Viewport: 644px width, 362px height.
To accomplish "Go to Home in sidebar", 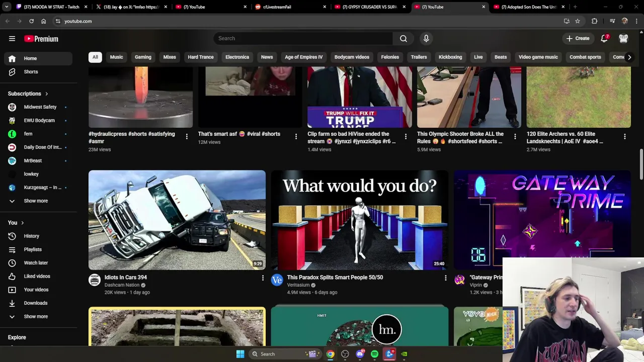I will pyautogui.click(x=39, y=58).
